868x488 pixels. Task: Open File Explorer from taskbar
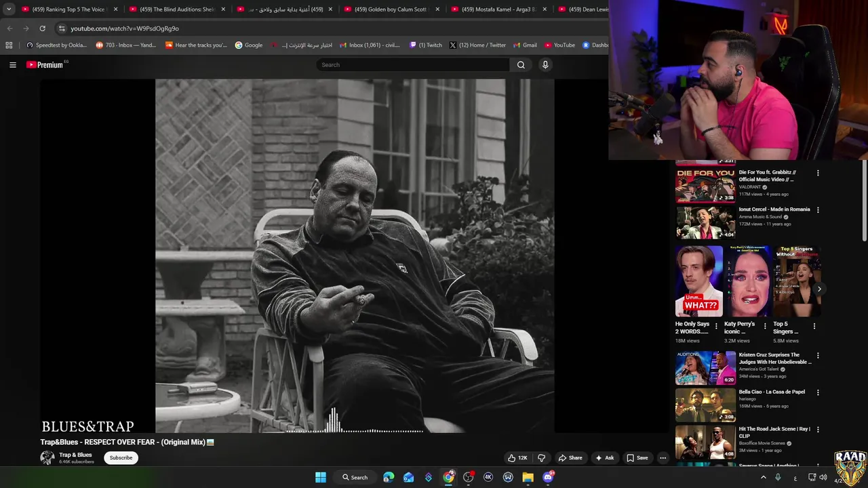[x=528, y=477]
